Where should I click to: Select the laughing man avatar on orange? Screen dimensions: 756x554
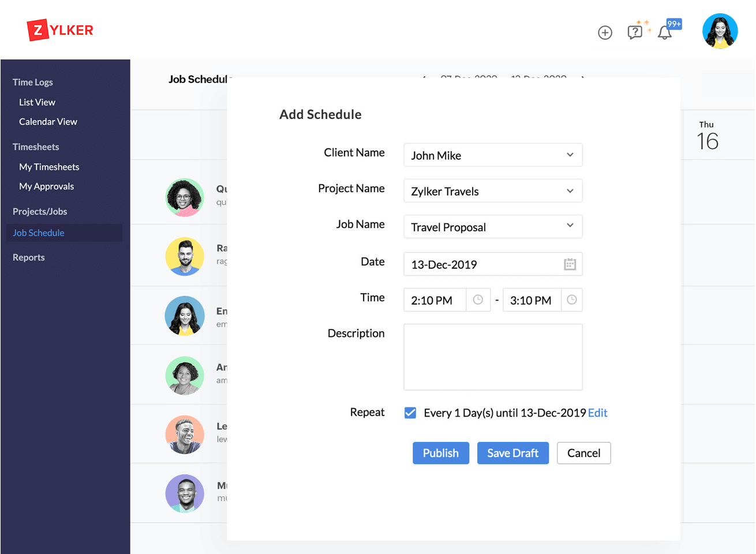(185, 435)
